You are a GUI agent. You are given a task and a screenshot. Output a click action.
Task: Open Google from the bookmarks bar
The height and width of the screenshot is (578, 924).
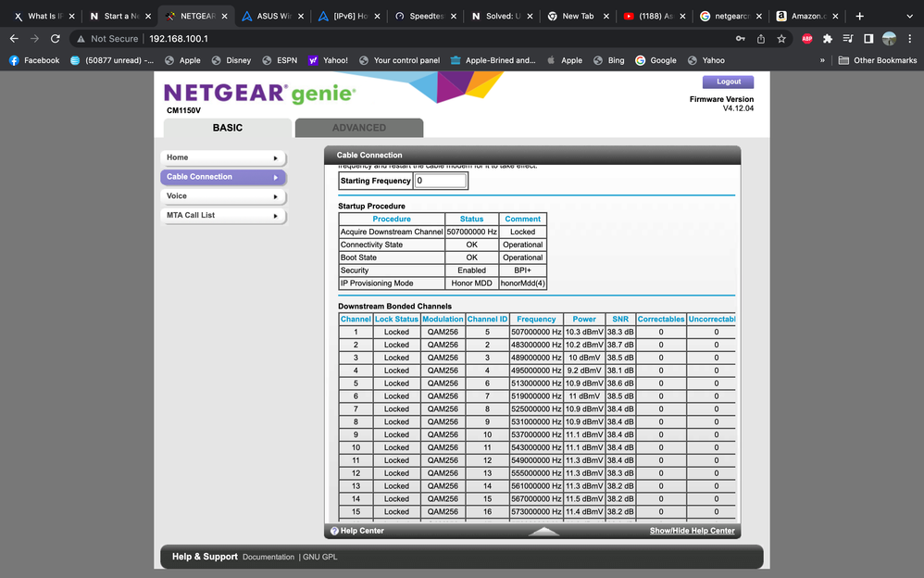pyautogui.click(x=656, y=60)
